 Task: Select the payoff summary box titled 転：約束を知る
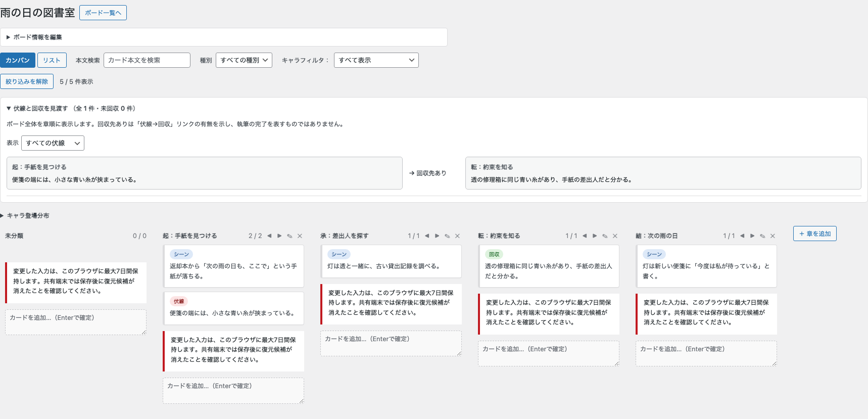click(663, 173)
